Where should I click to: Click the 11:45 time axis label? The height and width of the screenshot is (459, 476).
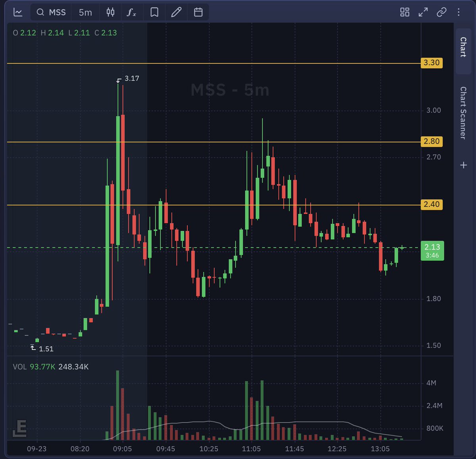pyautogui.click(x=294, y=449)
